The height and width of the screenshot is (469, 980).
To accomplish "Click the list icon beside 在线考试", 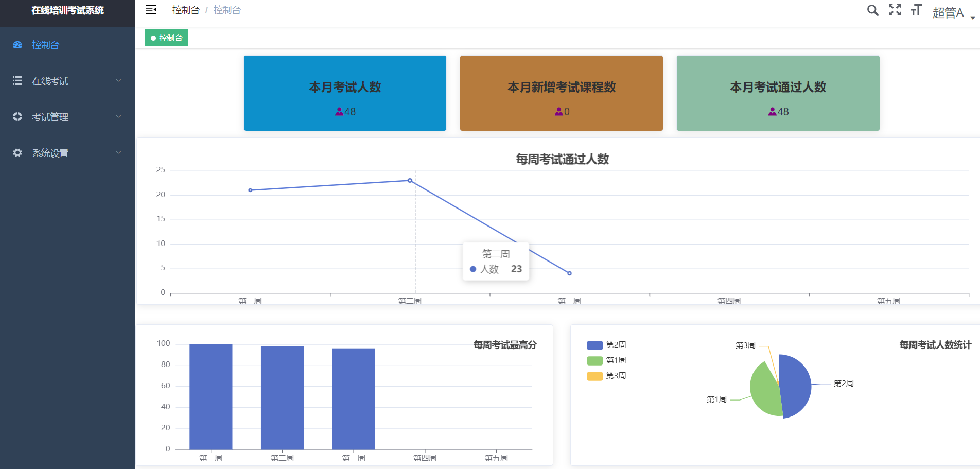I will (x=17, y=81).
